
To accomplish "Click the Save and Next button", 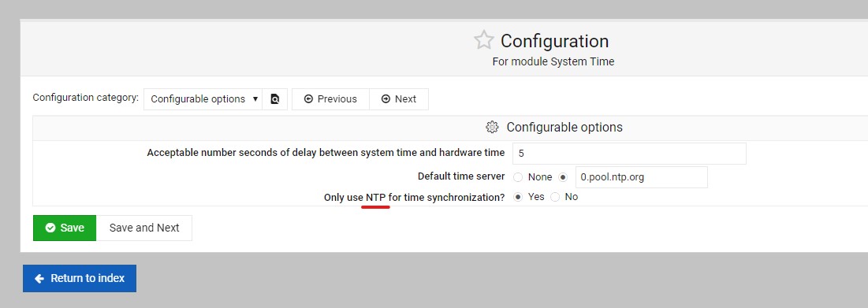I will pos(144,228).
